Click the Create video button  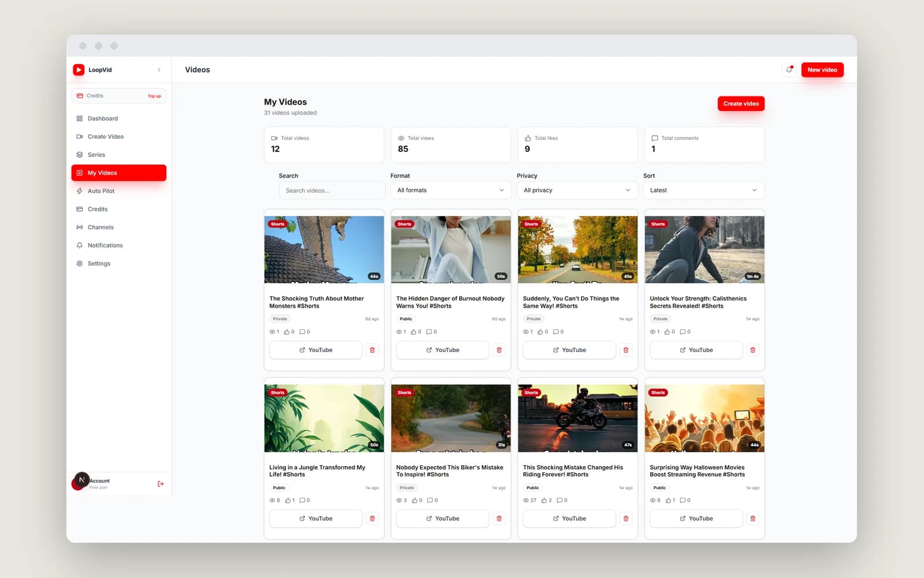click(x=741, y=103)
